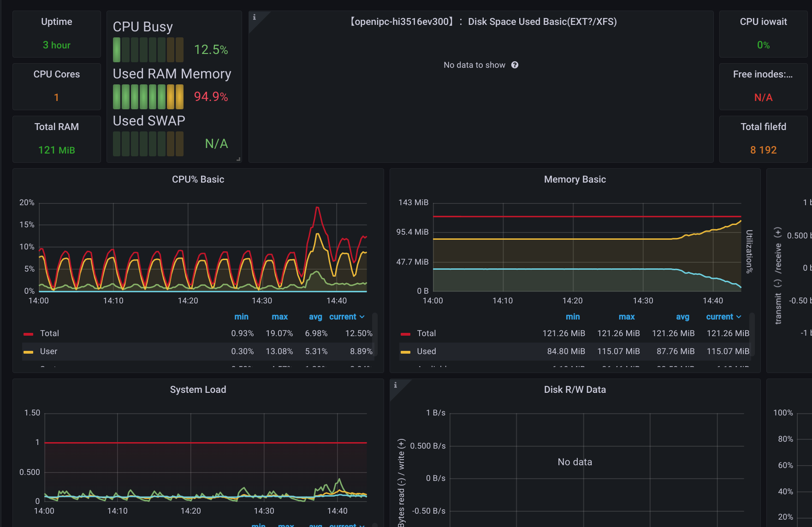Click the Total filefd value '8 192'
This screenshot has height=527, width=812.
click(x=763, y=150)
